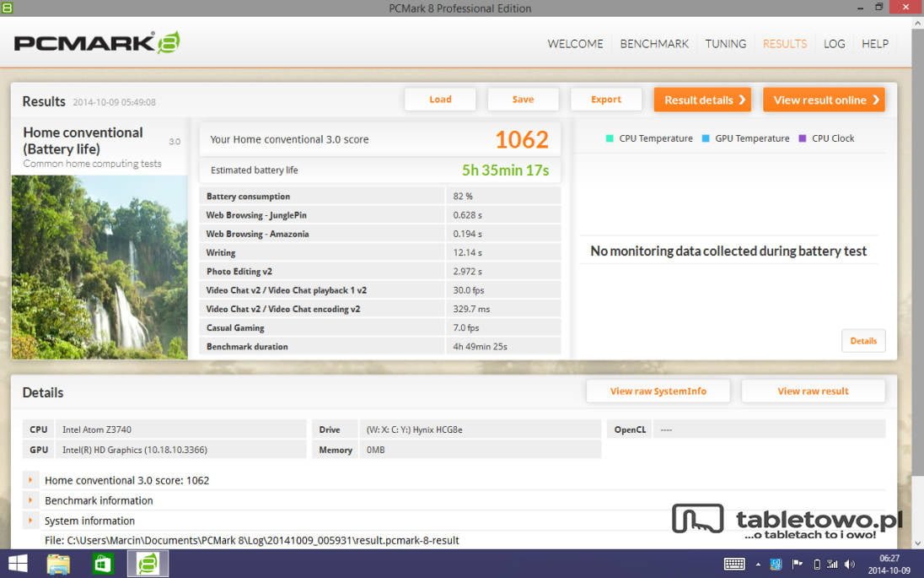Select the score value 1062
Viewport: 924px width, 578px height.
click(522, 140)
